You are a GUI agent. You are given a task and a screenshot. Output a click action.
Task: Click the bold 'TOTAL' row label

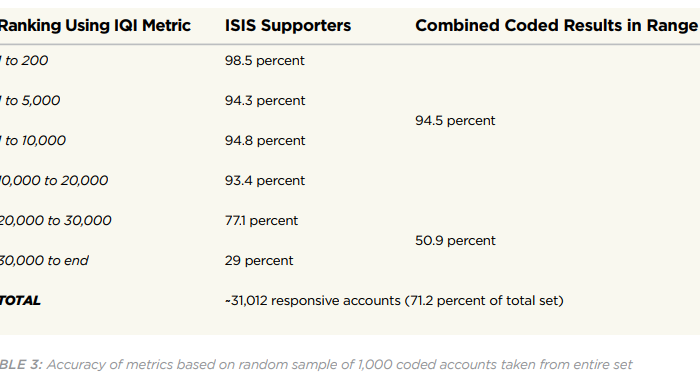[x=21, y=301]
